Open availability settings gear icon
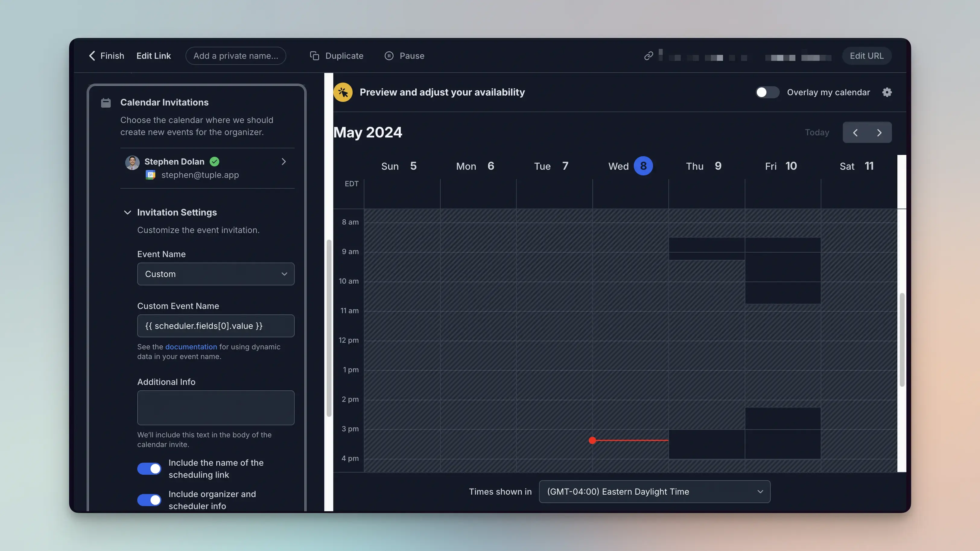The image size is (980, 551). [x=887, y=93]
